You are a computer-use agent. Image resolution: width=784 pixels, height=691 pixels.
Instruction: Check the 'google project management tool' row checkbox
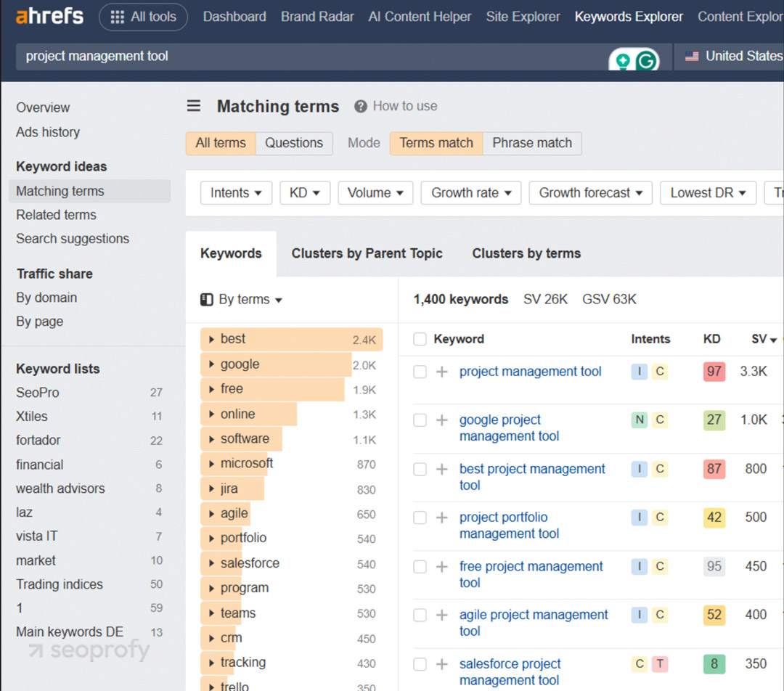pos(420,420)
